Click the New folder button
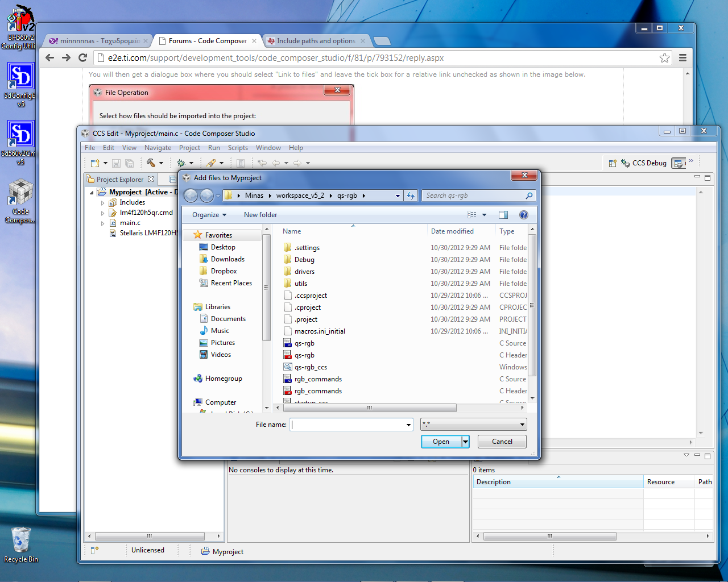The width and height of the screenshot is (728, 582). (x=260, y=215)
